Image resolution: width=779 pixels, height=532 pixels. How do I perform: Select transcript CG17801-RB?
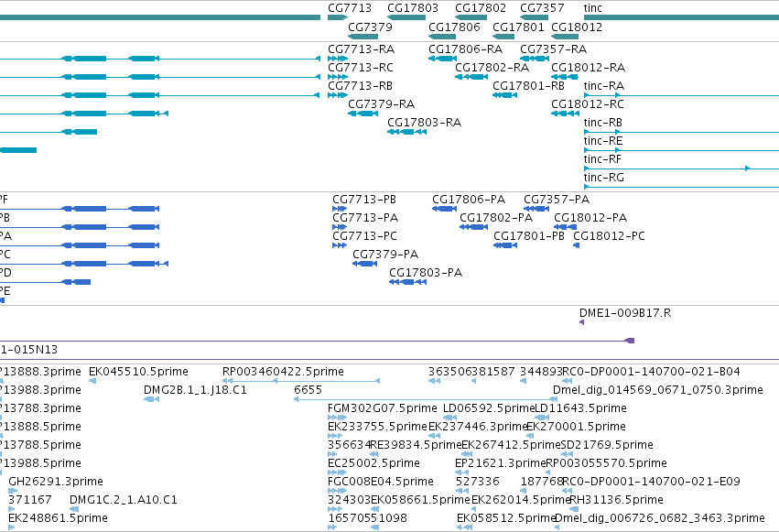[x=504, y=95]
